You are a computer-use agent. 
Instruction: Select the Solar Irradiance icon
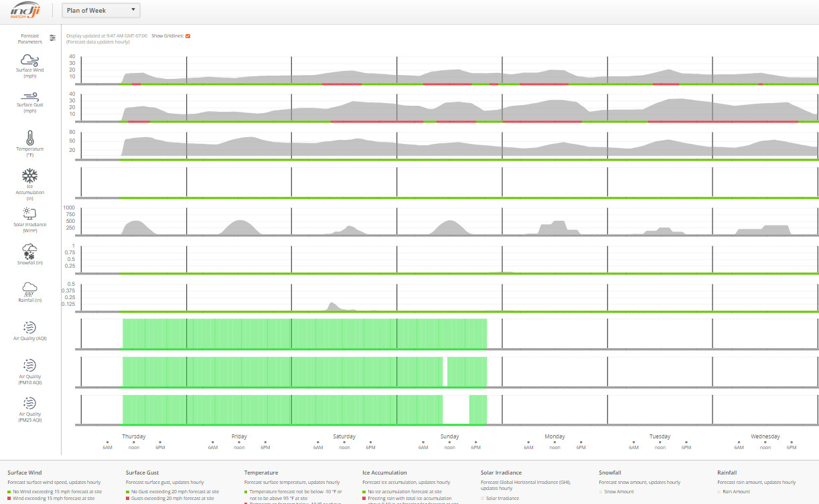tap(30, 213)
